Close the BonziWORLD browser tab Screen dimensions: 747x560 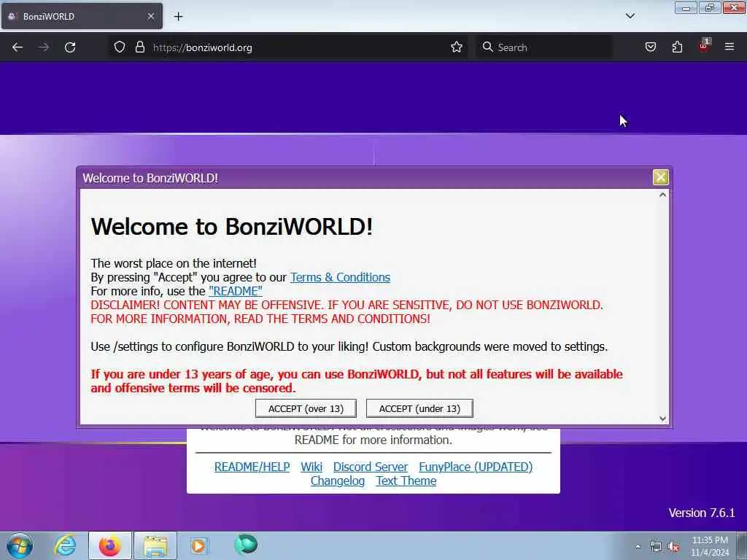click(x=150, y=16)
